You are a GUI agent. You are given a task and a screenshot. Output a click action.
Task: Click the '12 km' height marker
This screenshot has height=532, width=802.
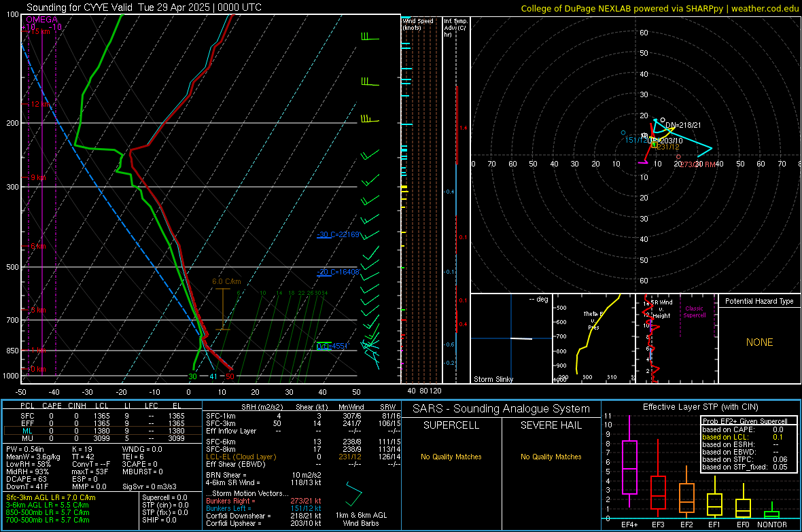tap(40, 104)
